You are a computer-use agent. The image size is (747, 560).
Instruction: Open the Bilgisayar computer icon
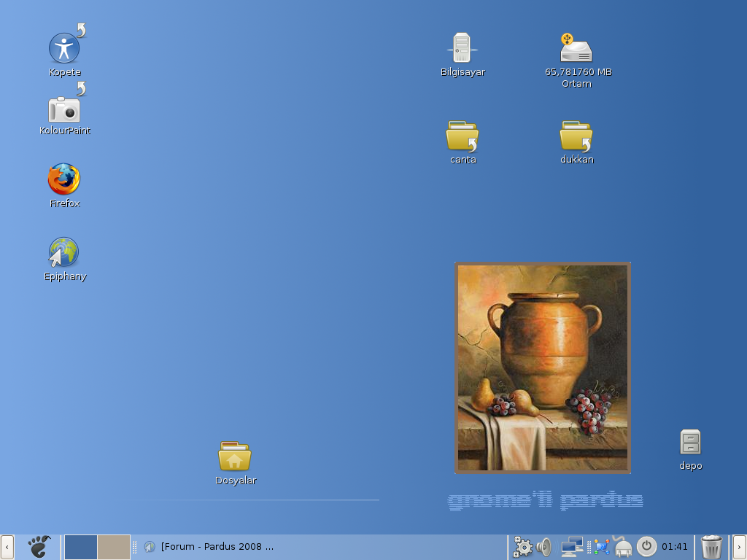(462, 49)
